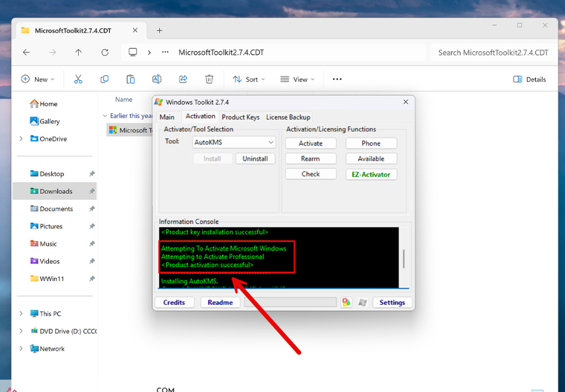
Task: Click the Share icon in the toolbar
Action: [183, 79]
